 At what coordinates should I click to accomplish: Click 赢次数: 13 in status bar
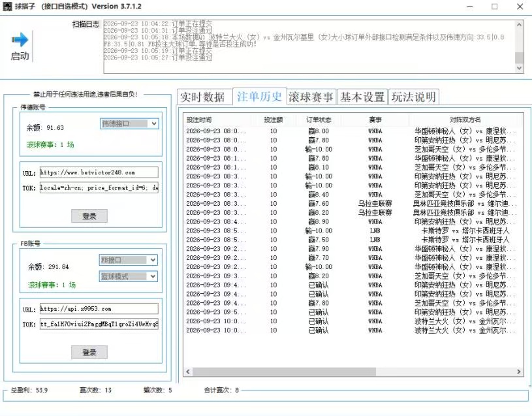[x=95, y=391]
